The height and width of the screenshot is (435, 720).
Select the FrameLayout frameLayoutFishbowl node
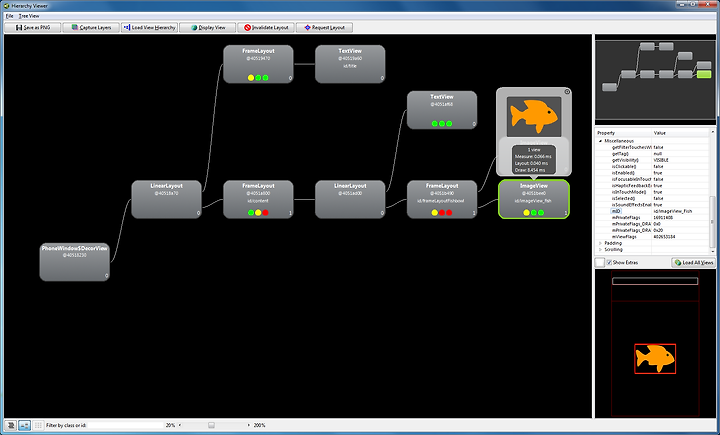(442, 199)
